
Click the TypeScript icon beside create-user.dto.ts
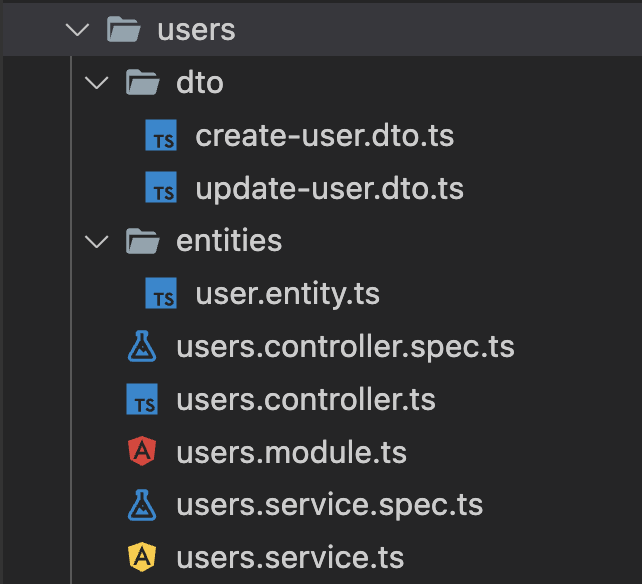tap(161, 136)
